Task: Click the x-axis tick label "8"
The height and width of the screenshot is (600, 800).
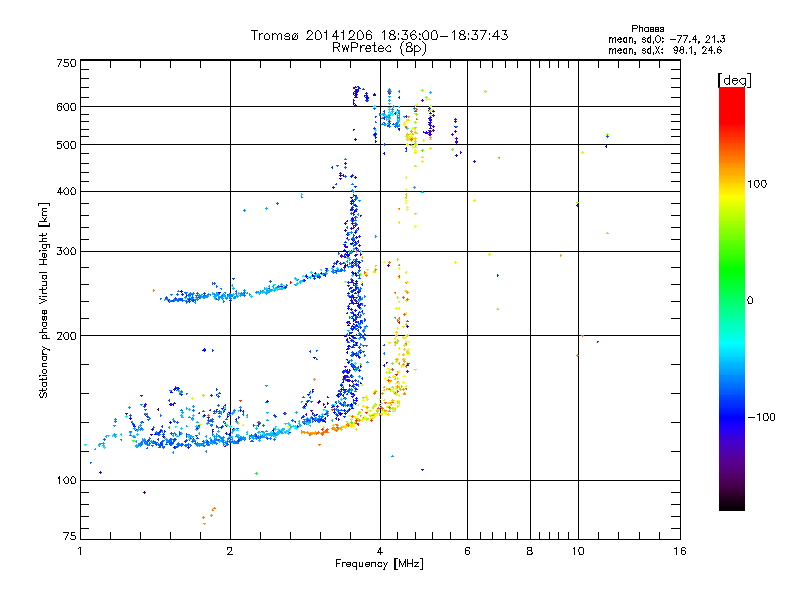Action: (530, 551)
